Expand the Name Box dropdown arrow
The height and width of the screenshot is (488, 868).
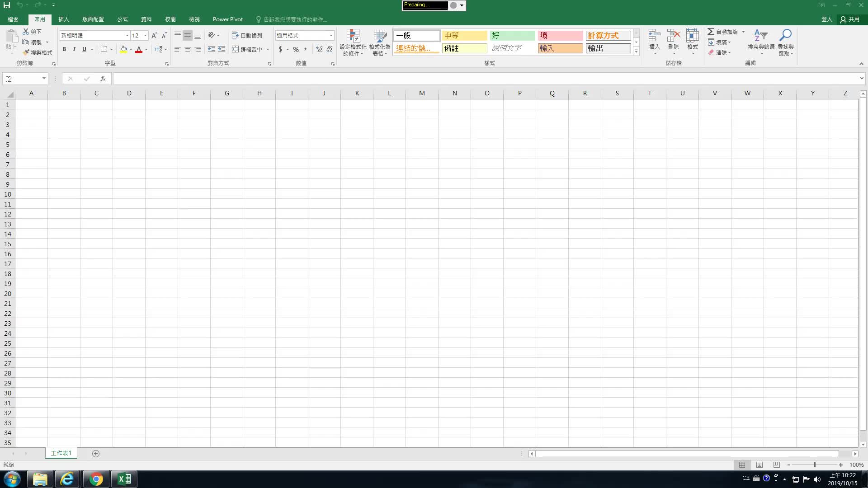pos(44,79)
